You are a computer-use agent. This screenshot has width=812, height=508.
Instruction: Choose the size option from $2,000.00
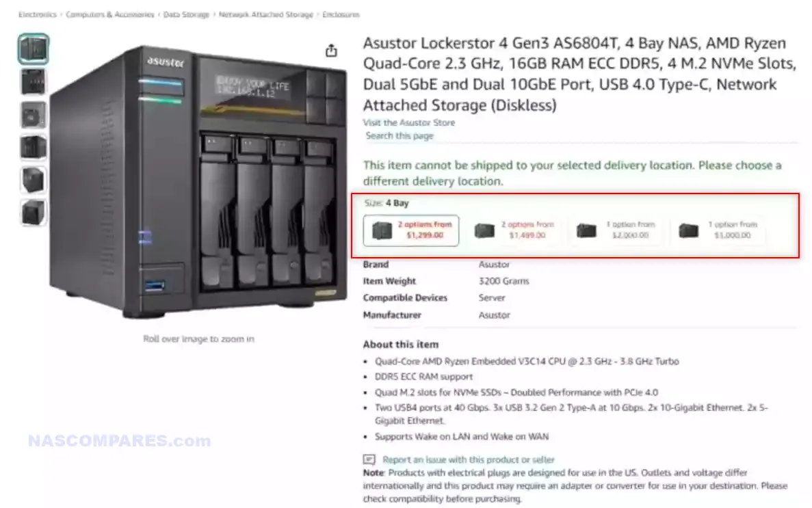(x=616, y=230)
